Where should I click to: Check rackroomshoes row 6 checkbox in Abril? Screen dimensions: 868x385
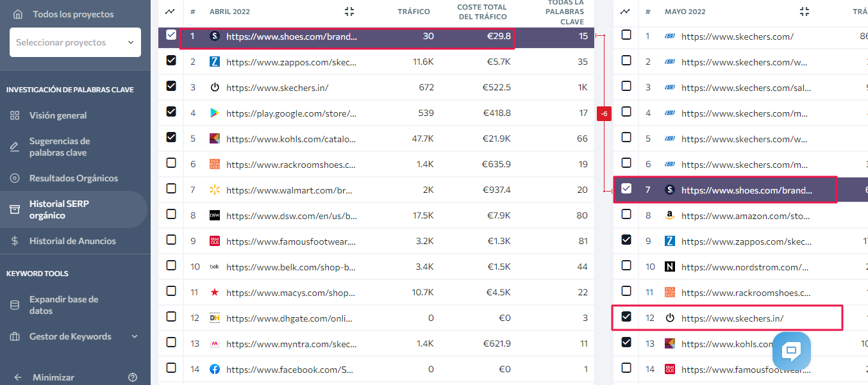(171, 163)
